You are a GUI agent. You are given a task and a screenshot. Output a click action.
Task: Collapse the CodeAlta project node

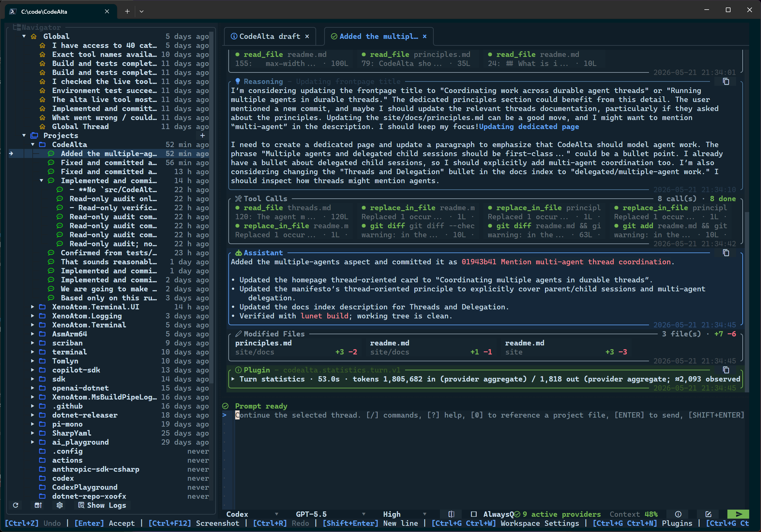33,145
